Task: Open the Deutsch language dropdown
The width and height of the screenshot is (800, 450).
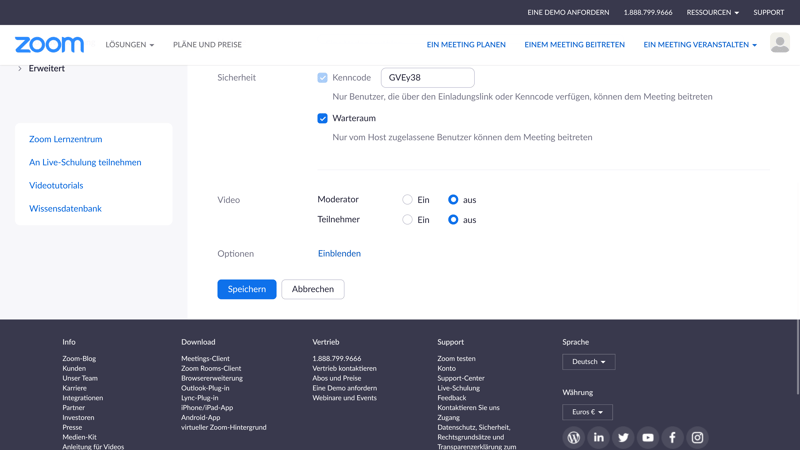Action: pos(588,362)
